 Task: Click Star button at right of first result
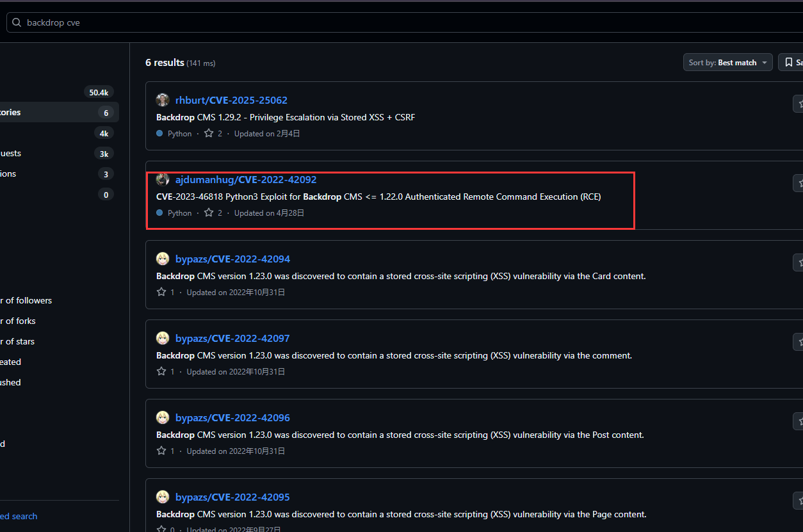[799, 104]
